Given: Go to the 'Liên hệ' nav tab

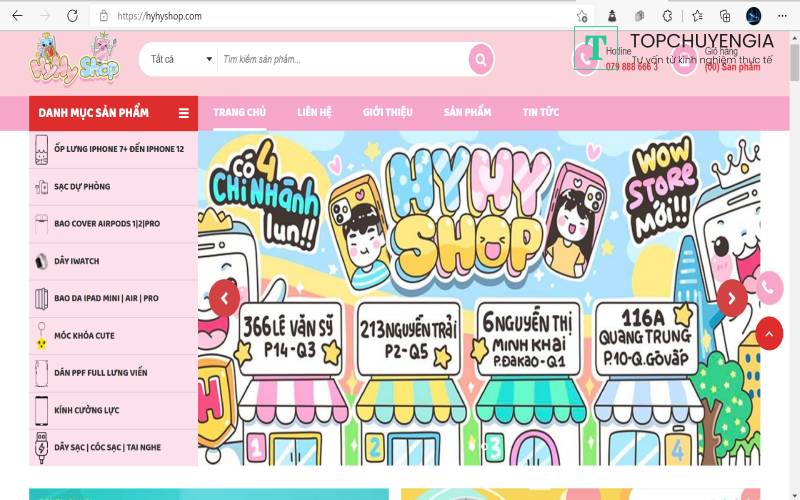Looking at the screenshot, I should (314, 113).
